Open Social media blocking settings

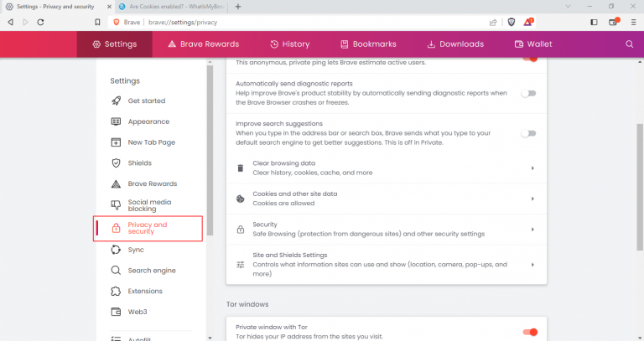click(148, 204)
